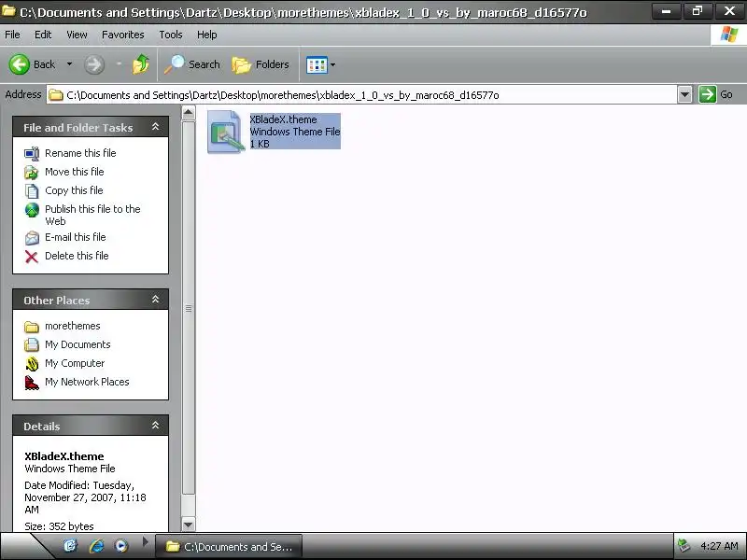Viewport: 747px width, 560px height.
Task: Open the View menu
Action: [x=77, y=35]
